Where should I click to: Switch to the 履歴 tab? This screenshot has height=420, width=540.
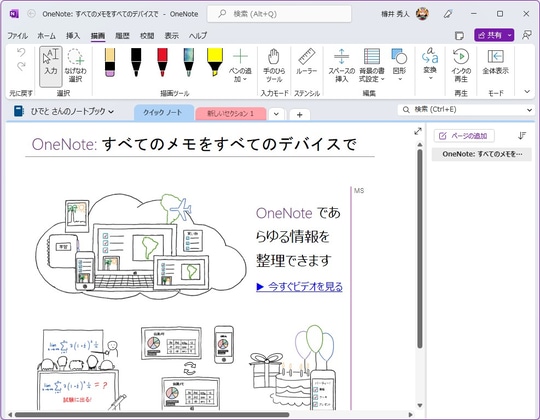point(122,35)
